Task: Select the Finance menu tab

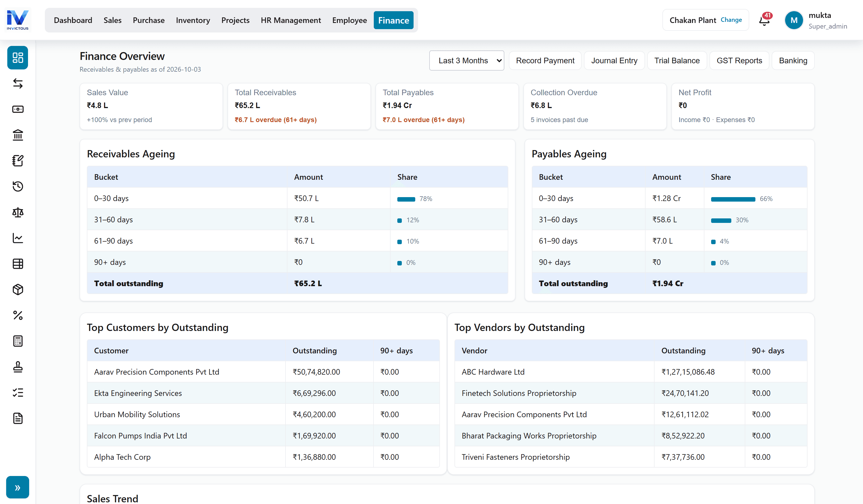Action: (393, 20)
